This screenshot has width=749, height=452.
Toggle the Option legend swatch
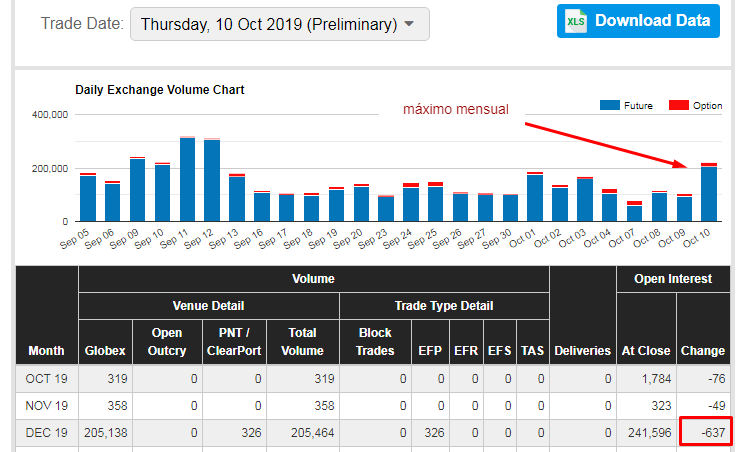pos(679,105)
